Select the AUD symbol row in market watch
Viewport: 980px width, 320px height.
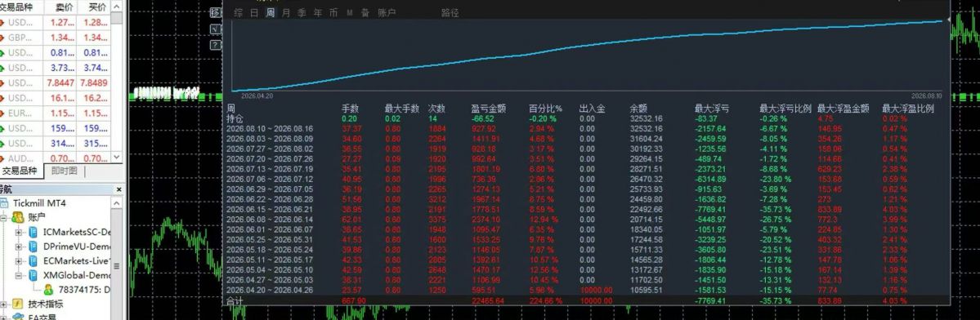56,159
